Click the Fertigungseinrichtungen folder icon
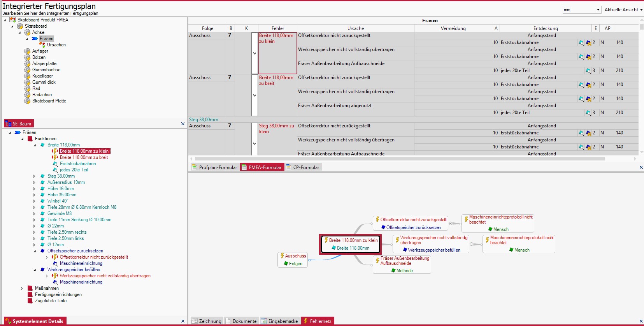 pyautogui.click(x=30, y=294)
